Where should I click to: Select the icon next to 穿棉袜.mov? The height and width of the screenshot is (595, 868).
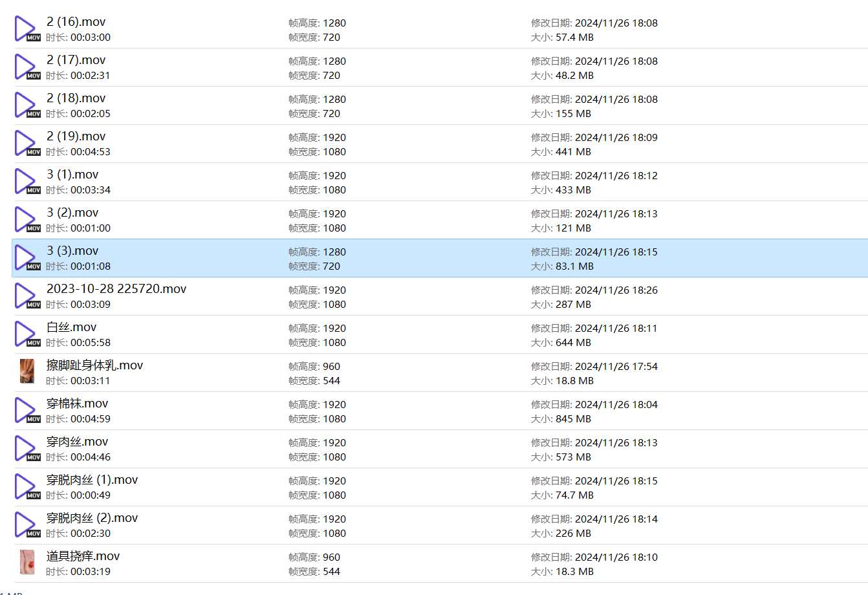pos(27,411)
